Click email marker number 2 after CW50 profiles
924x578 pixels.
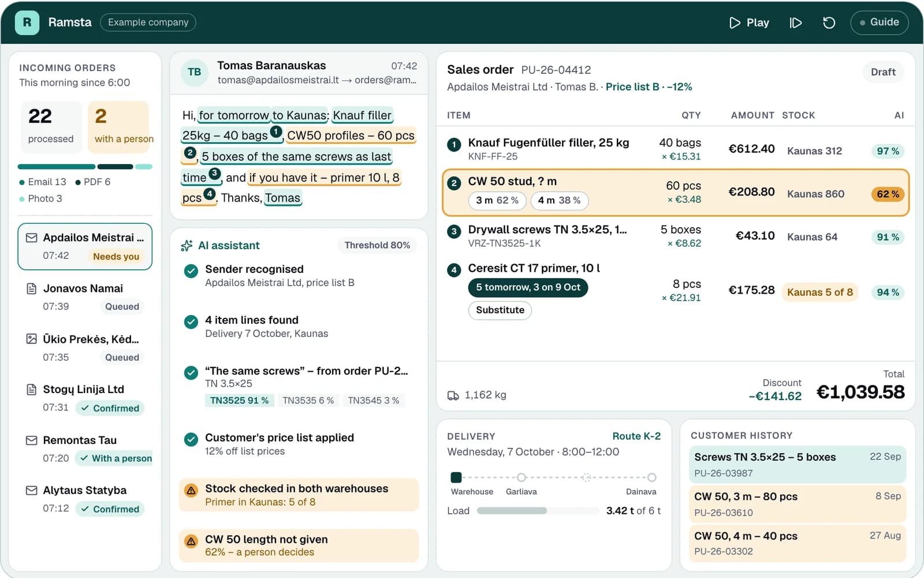(190, 153)
